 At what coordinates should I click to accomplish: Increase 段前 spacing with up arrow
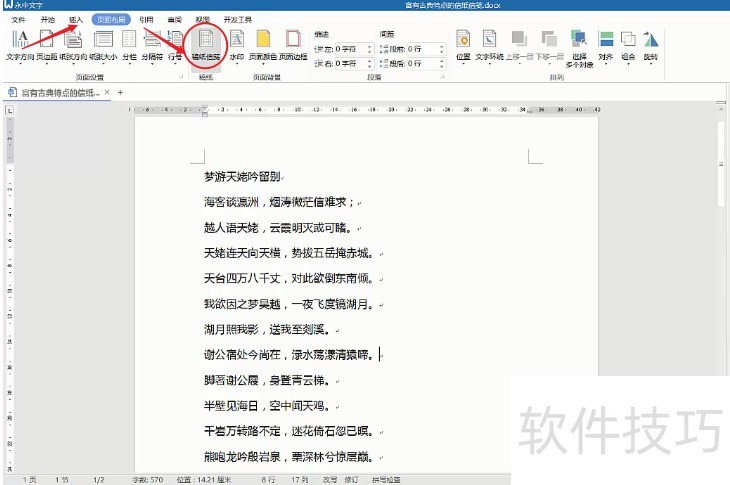(441, 46)
